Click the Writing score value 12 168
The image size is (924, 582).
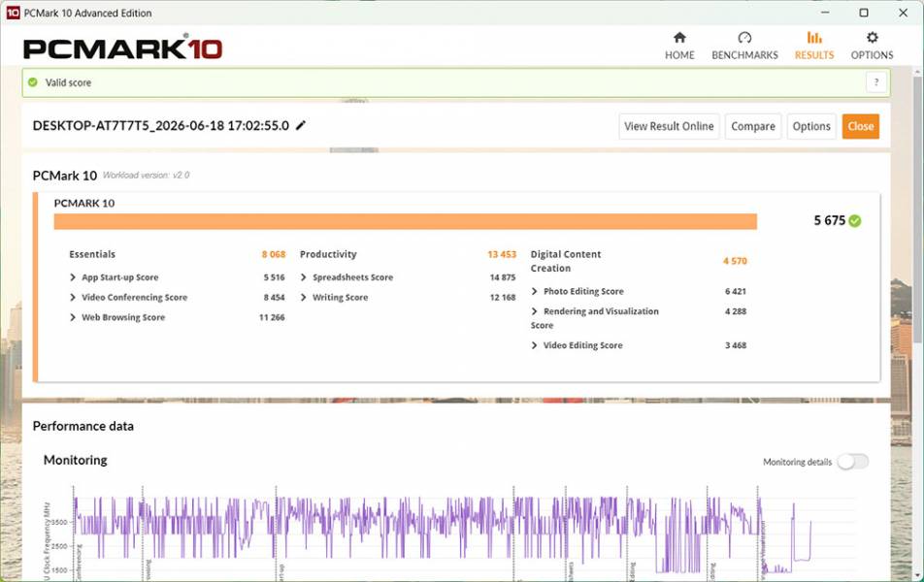coord(503,298)
